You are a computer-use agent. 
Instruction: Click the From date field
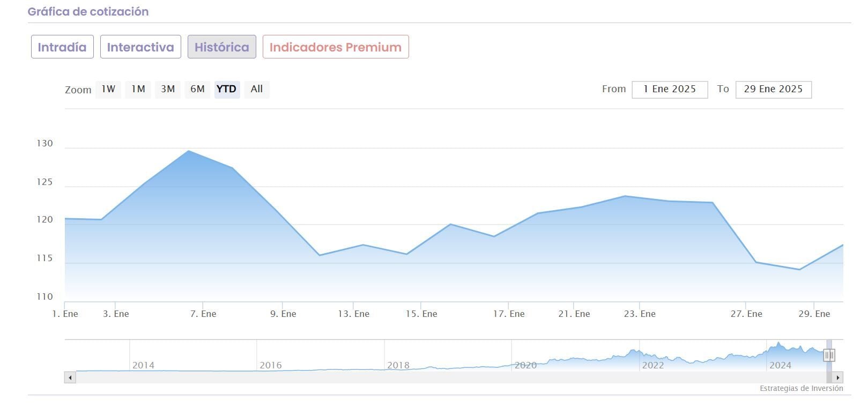point(670,90)
